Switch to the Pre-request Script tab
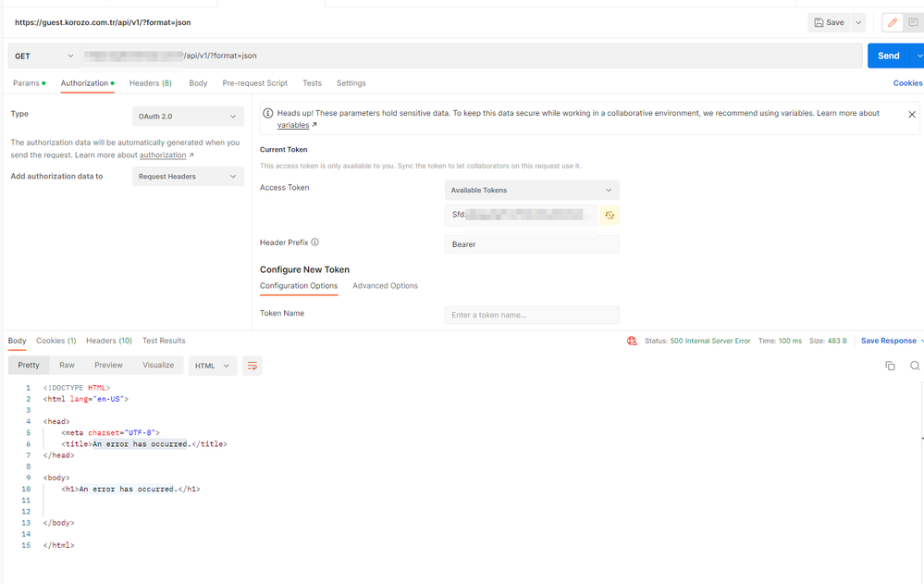The height and width of the screenshot is (584, 924). (x=255, y=83)
